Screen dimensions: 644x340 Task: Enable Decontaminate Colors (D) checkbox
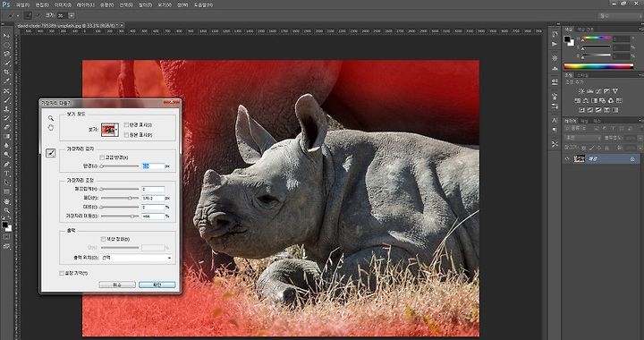tap(103, 239)
